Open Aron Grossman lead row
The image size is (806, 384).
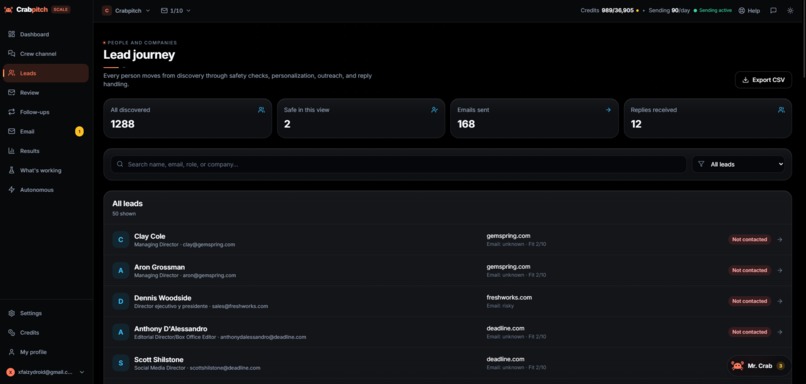(447, 271)
